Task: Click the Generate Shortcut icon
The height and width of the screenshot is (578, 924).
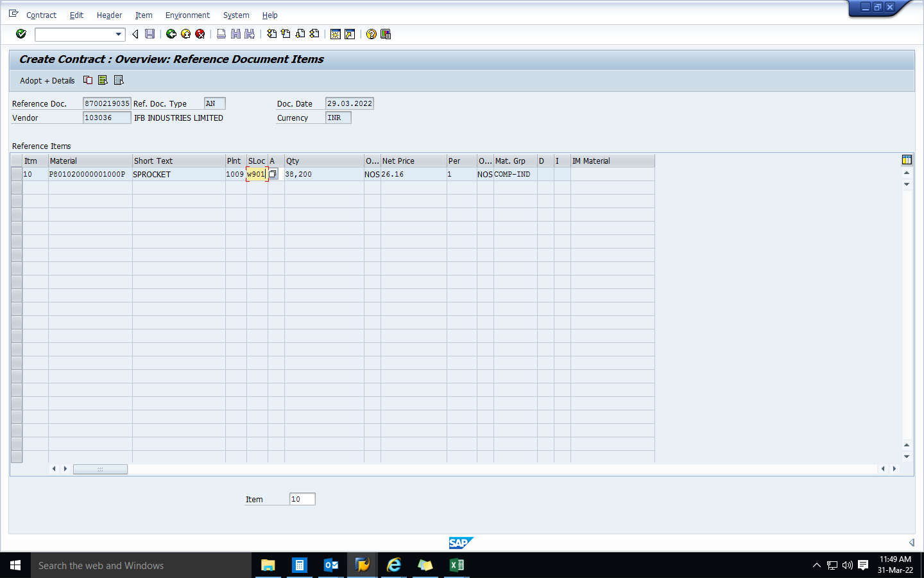Action: point(350,34)
